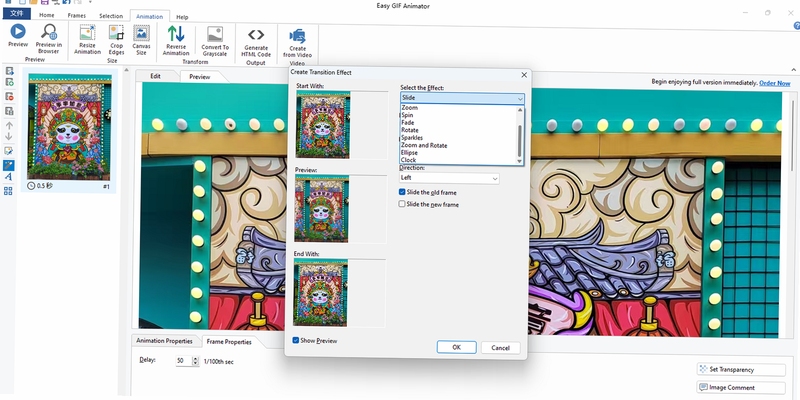
Task: Toggle Slide the old frame checkbox
Action: click(x=402, y=192)
